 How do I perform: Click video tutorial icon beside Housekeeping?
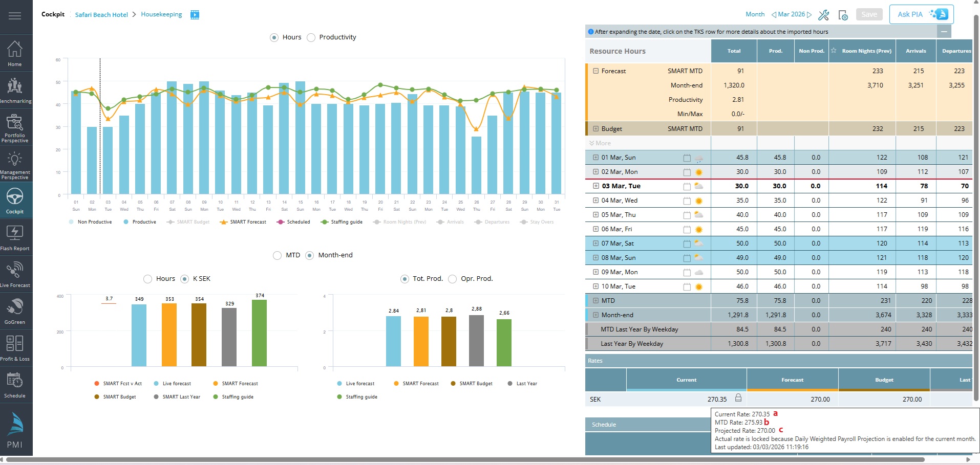(x=195, y=15)
